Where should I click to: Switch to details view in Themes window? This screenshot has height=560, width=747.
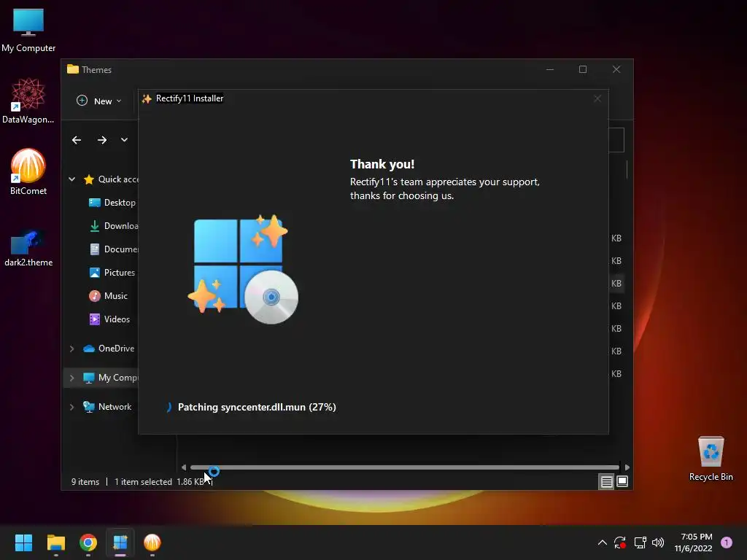pos(606,482)
